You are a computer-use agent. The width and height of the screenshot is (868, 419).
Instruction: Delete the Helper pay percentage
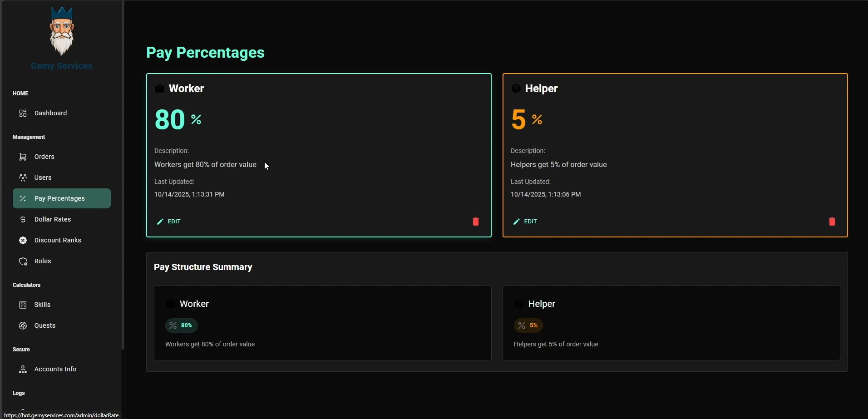click(832, 222)
